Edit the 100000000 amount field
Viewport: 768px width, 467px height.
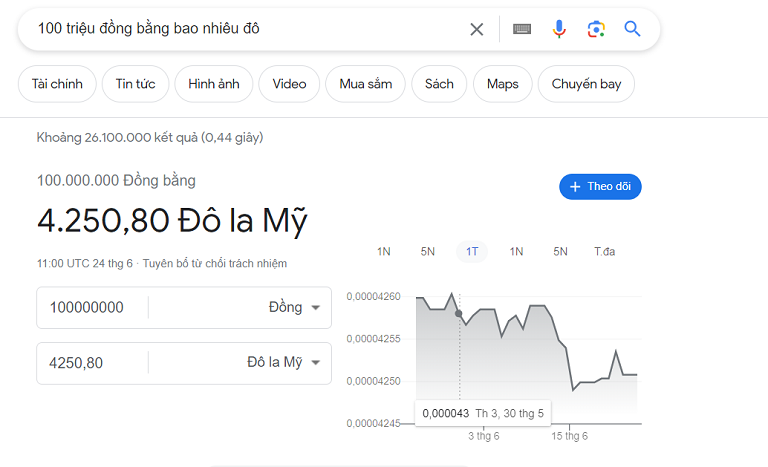[x=92, y=308]
